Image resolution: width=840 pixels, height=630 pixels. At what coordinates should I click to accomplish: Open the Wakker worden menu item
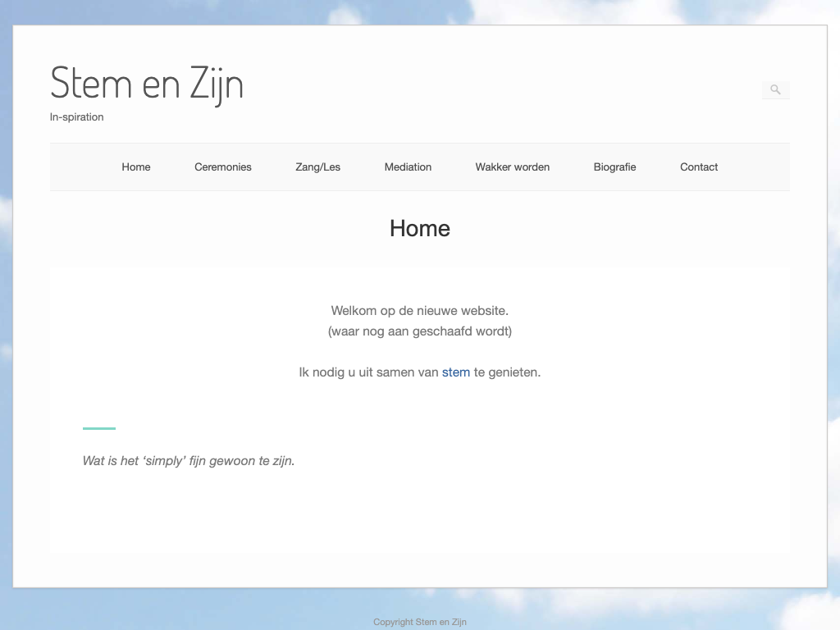tap(512, 167)
